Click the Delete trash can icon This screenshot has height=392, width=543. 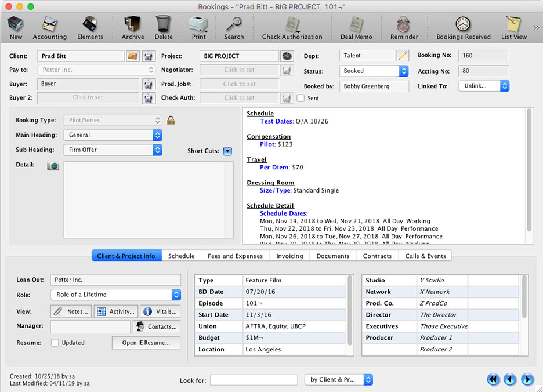[x=164, y=28]
